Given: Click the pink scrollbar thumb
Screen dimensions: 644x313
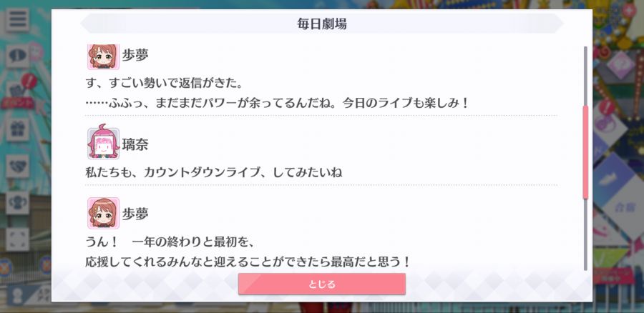Looking at the screenshot, I should [x=585, y=151].
